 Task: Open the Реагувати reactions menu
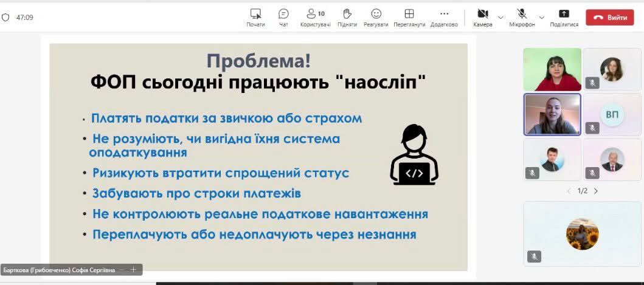[x=376, y=18]
